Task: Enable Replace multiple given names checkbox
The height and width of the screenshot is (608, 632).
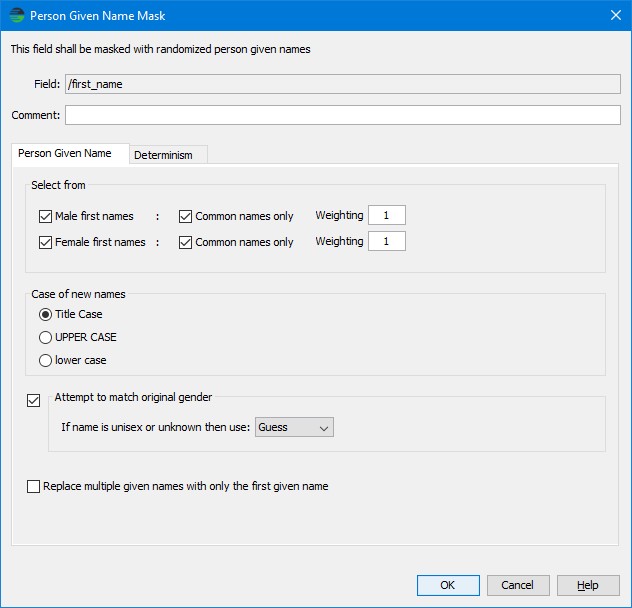Action: click(x=33, y=486)
